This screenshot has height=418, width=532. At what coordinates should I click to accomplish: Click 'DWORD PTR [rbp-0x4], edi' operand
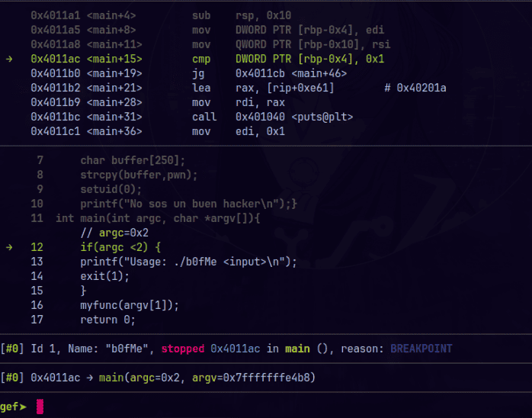309,31
